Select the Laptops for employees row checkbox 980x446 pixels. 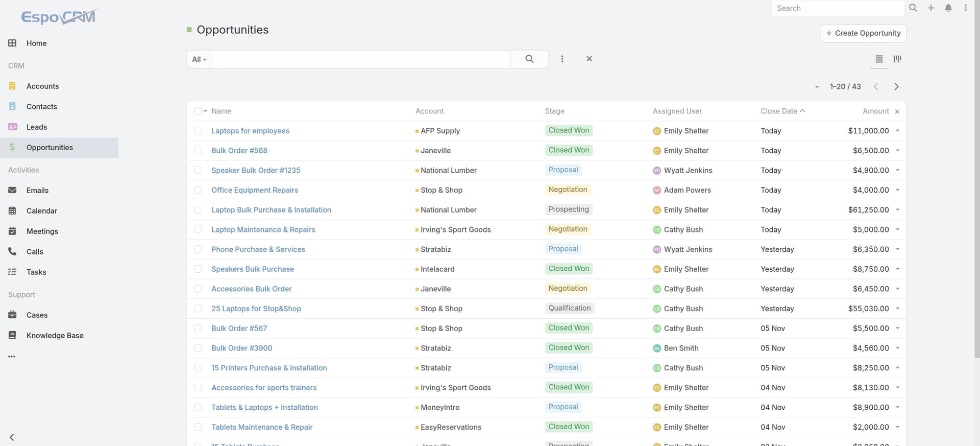click(x=198, y=131)
